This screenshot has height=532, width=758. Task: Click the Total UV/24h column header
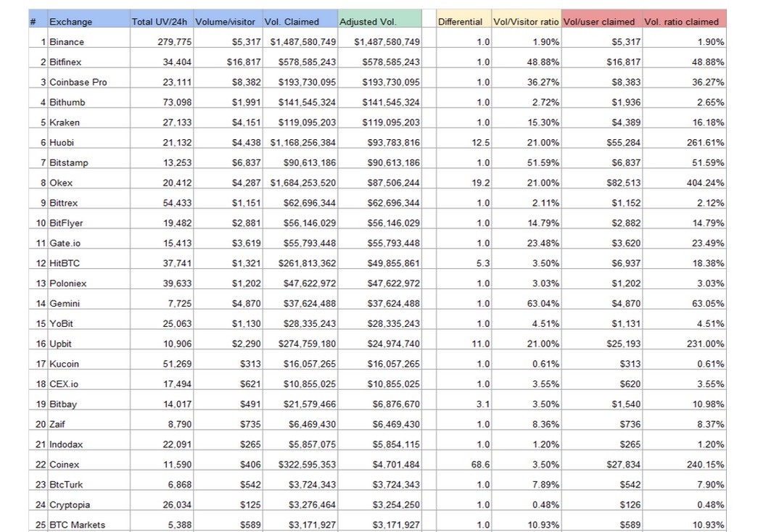point(162,18)
